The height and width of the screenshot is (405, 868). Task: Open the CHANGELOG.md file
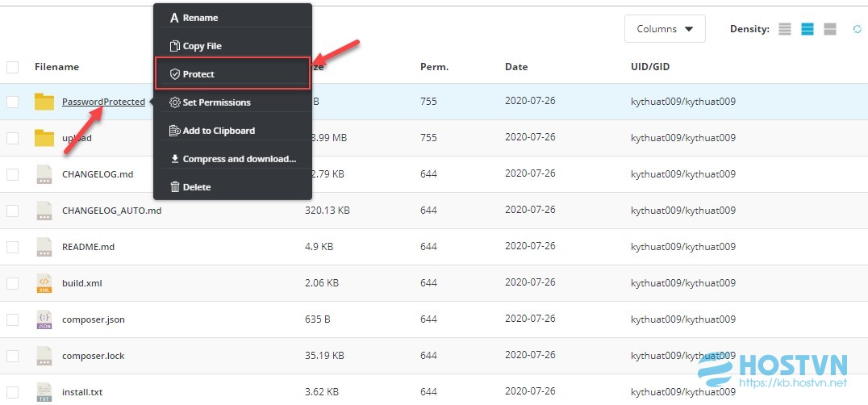(x=98, y=173)
